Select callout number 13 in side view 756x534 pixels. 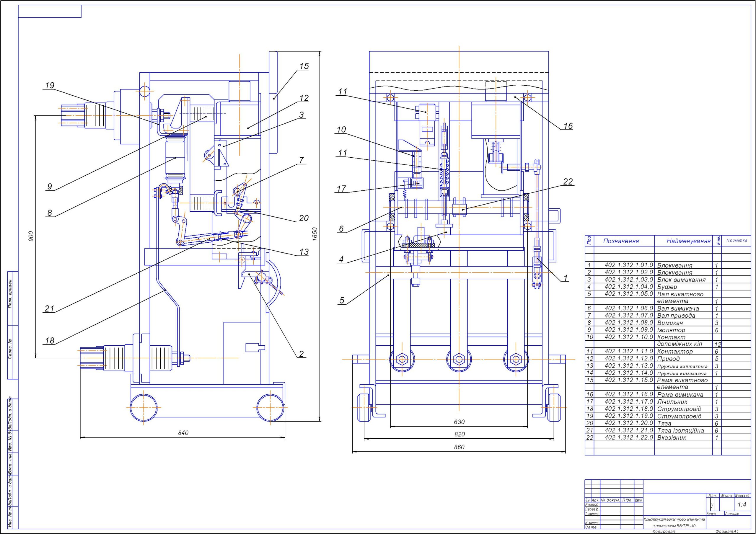coord(304,252)
